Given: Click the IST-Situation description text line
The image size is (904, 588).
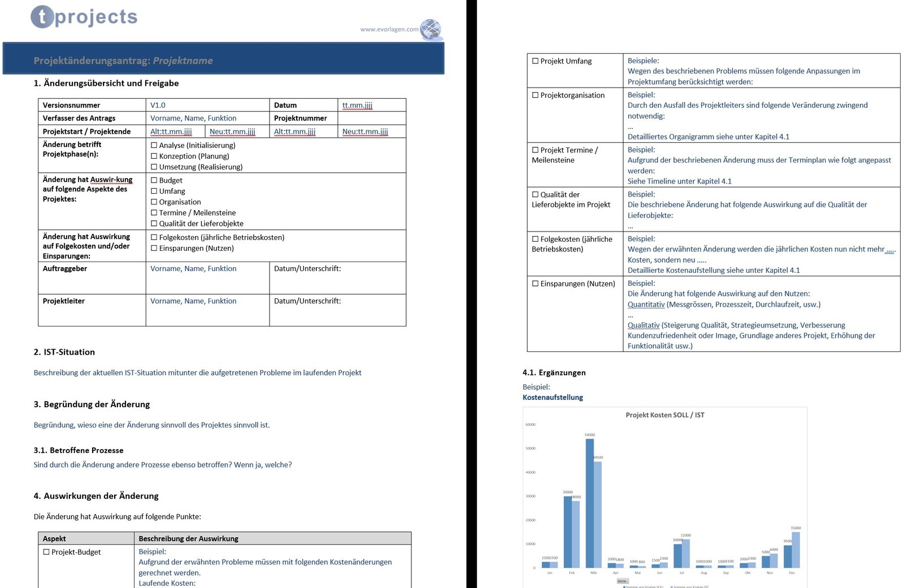Looking at the screenshot, I should coord(197,373).
